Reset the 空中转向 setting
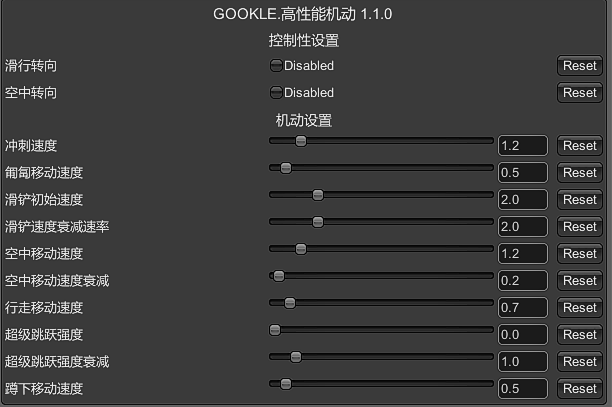Viewport: 612px width, 407px height. (x=579, y=93)
